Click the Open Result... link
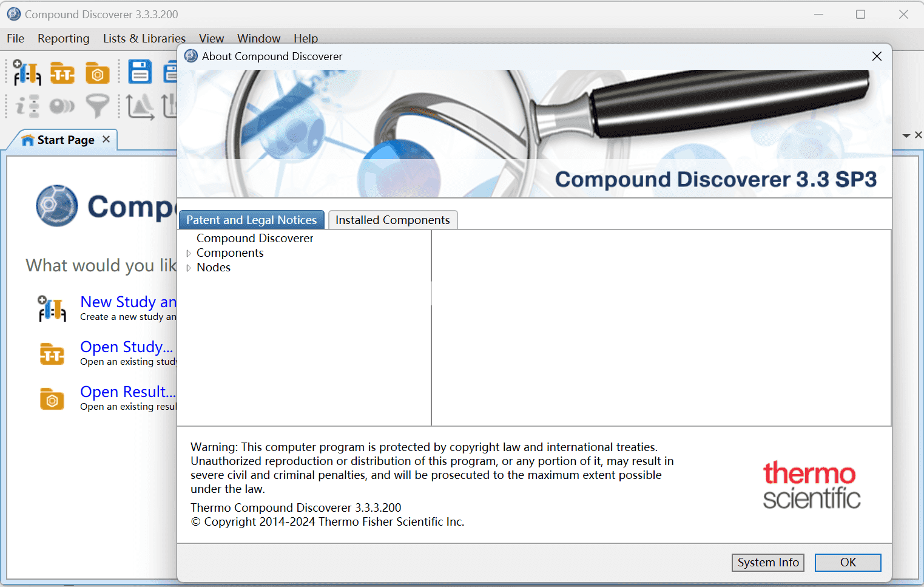 click(128, 392)
